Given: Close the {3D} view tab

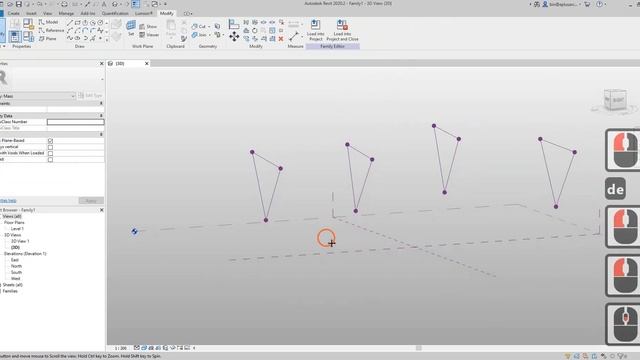Looking at the screenshot, I should (147, 64).
